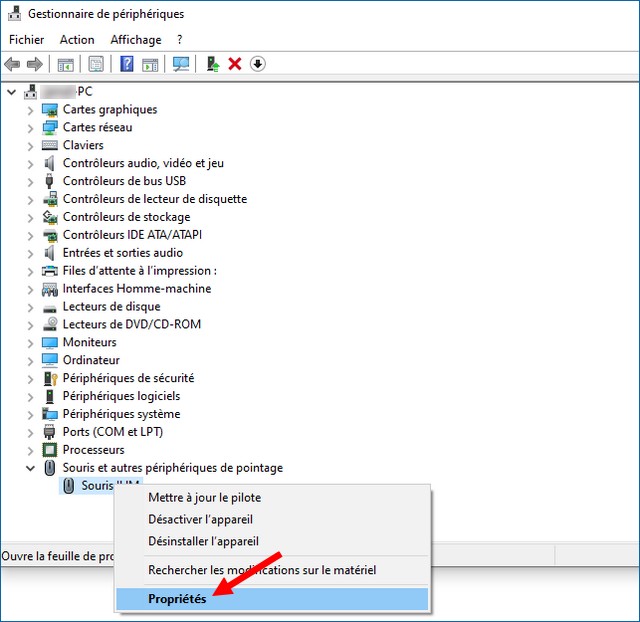Choose Propriétés from the context menu
Image resolution: width=640 pixels, height=622 pixels.
[x=177, y=599]
